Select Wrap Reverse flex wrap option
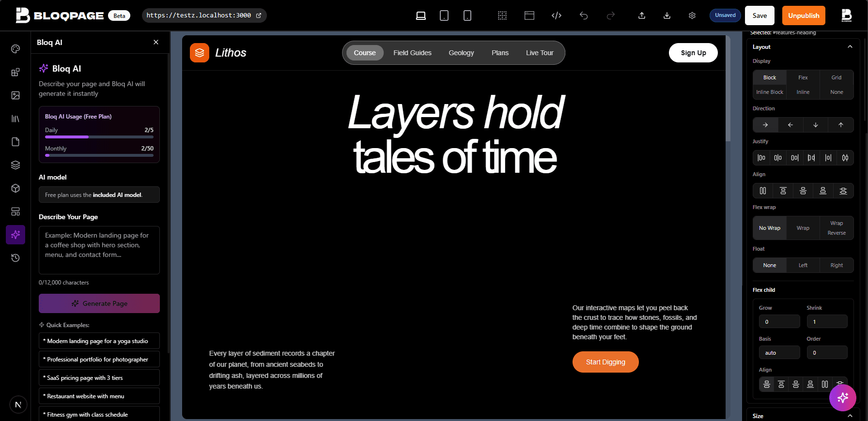The image size is (868, 421). [837, 228]
